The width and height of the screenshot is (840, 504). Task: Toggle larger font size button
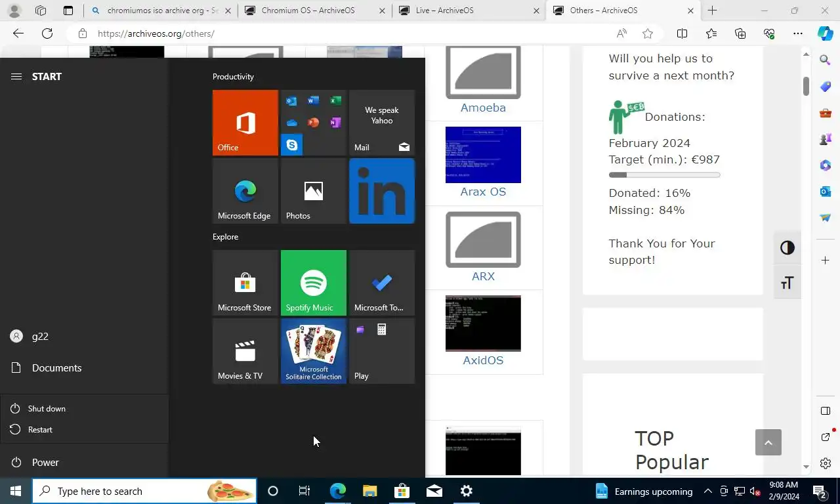pos(787,283)
